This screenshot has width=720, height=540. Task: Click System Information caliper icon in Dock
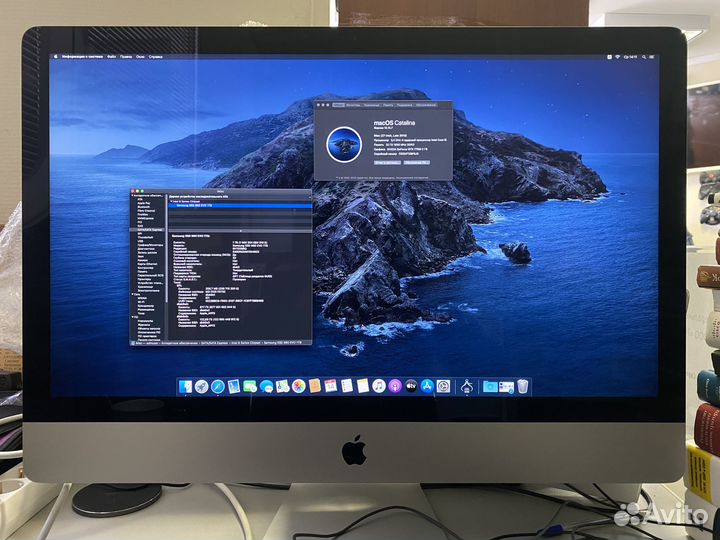click(x=467, y=386)
